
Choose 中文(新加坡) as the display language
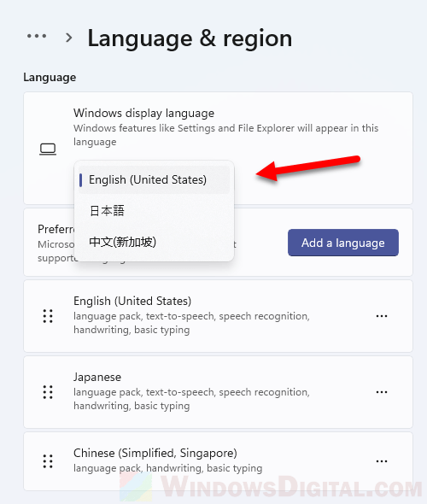[155, 242]
